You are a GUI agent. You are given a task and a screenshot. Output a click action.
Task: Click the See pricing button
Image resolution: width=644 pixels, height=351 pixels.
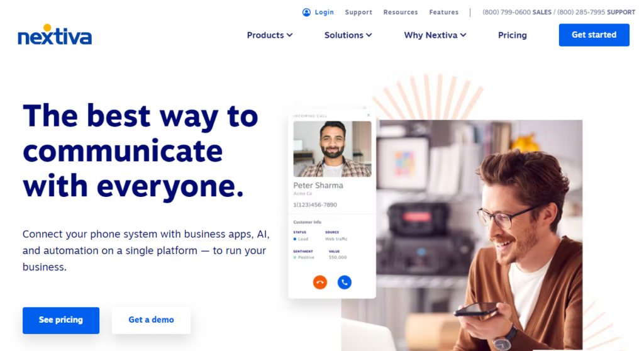61,320
